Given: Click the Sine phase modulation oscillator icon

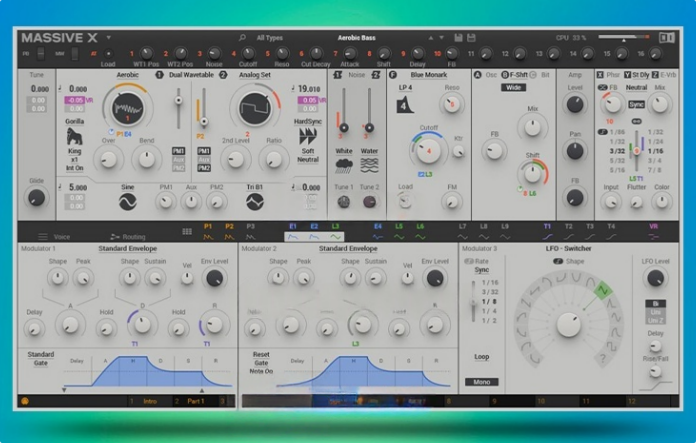Looking at the screenshot, I should [127, 202].
